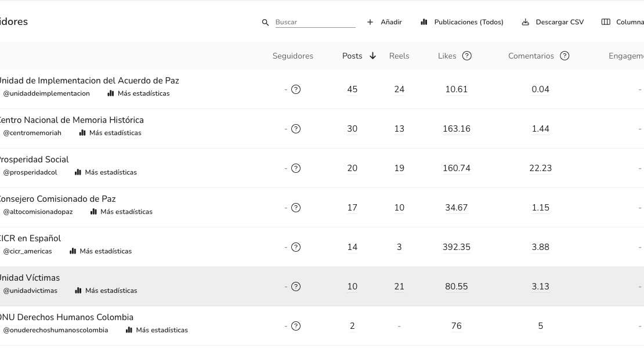644x348 pixels.
Task: Click followers help icon for CICR en Español
Action: (296, 247)
